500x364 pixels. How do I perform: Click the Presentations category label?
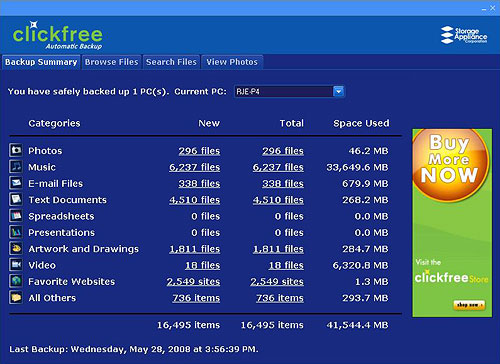point(61,233)
